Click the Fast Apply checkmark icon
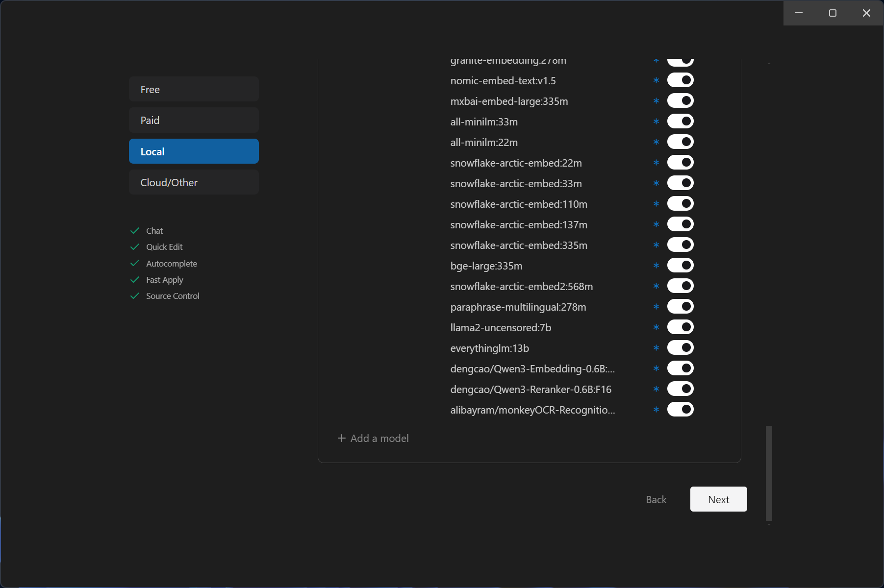The image size is (884, 588). tap(135, 279)
